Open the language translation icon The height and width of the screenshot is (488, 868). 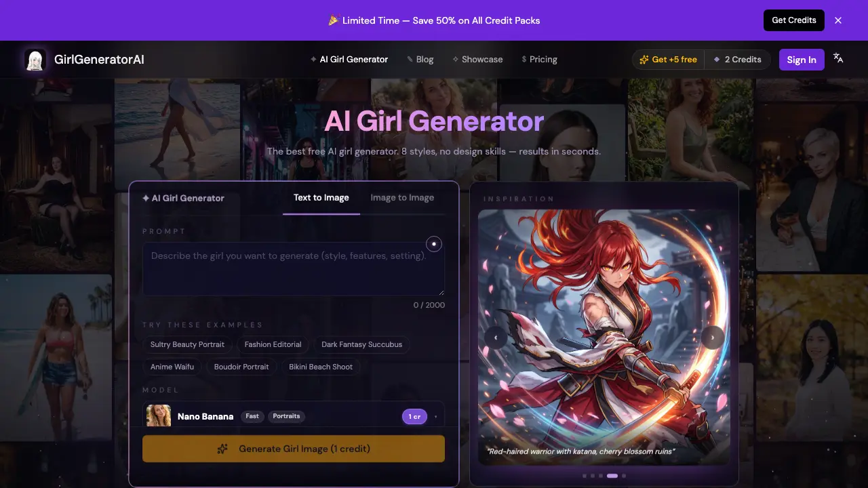pos(838,58)
